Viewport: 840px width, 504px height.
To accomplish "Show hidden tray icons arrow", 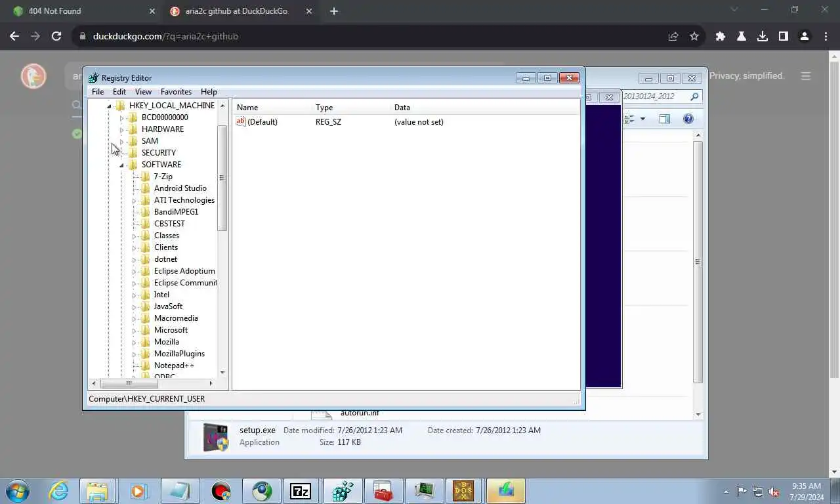I will click(x=726, y=492).
